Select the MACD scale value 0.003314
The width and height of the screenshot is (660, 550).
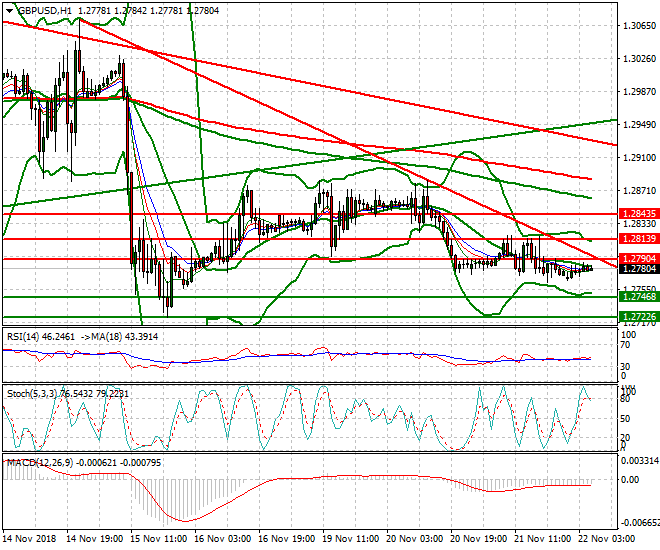(640, 461)
